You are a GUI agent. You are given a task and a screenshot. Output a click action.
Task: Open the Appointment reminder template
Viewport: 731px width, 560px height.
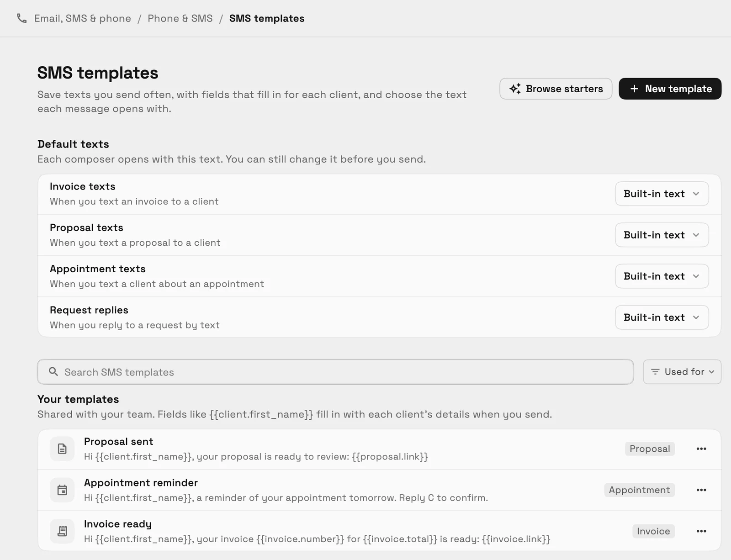(x=379, y=490)
